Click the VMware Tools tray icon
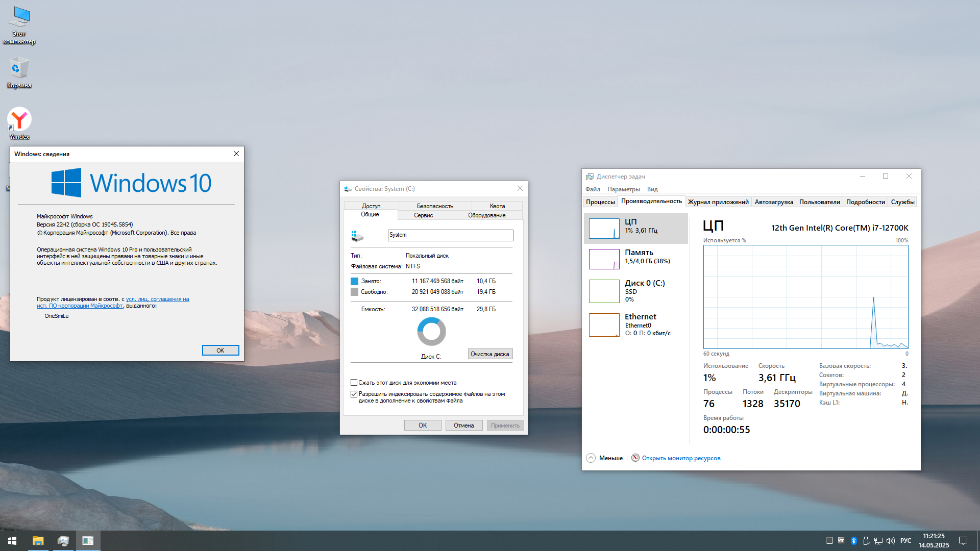980x551 pixels. click(841, 540)
